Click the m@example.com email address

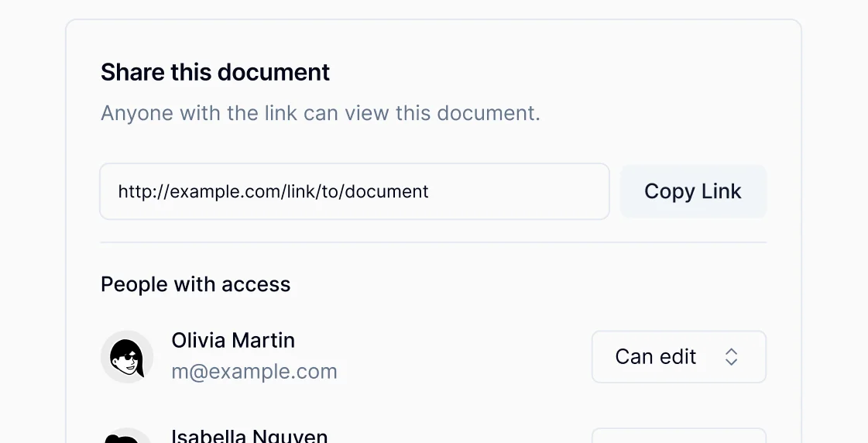[254, 372]
